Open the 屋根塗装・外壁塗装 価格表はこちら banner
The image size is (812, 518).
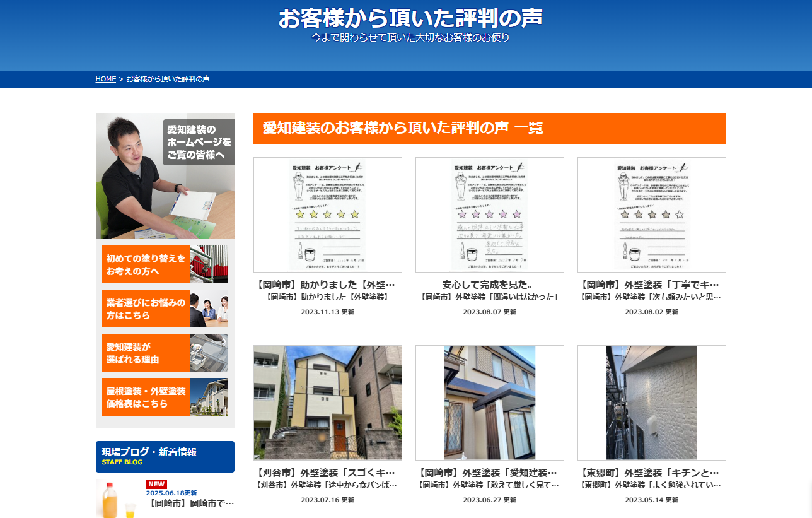[x=165, y=397]
